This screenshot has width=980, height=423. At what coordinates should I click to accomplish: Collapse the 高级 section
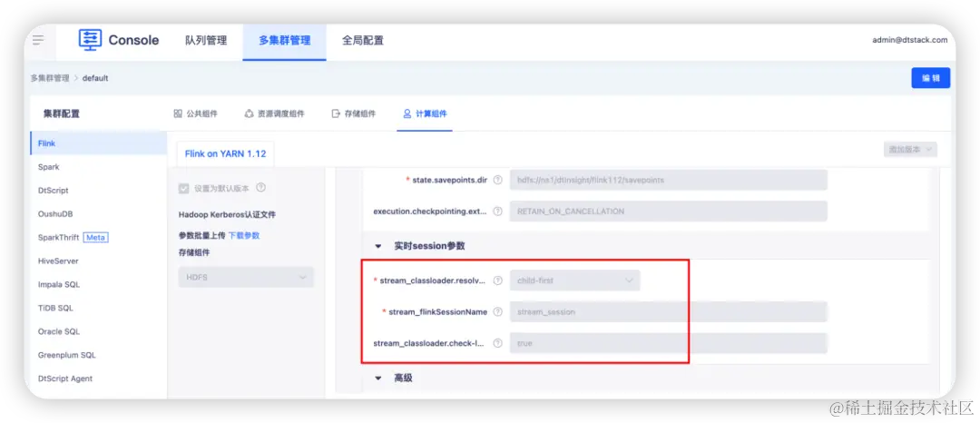tap(378, 378)
